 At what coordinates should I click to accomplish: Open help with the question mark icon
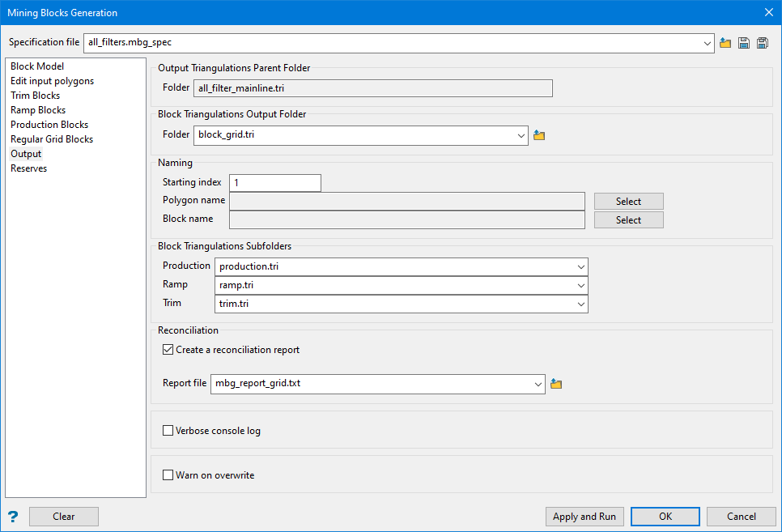tap(13, 517)
